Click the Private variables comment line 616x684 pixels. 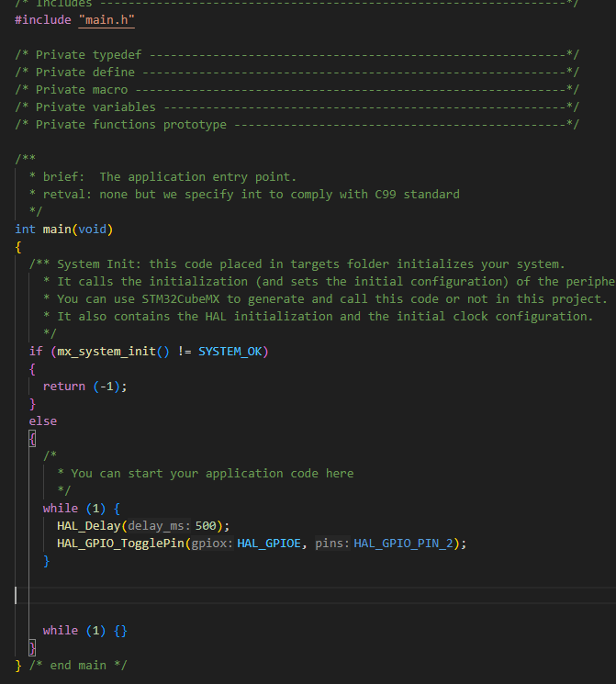point(297,107)
